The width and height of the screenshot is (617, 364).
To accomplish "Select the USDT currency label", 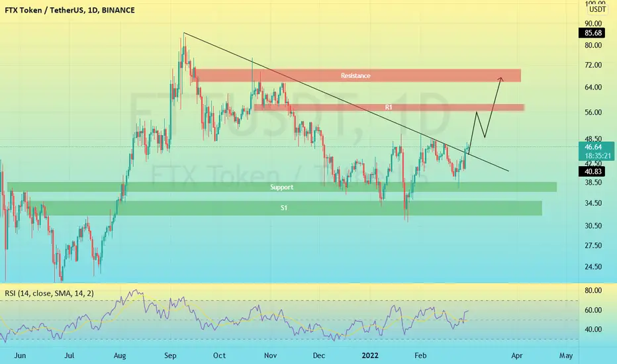I will tap(597, 9).
